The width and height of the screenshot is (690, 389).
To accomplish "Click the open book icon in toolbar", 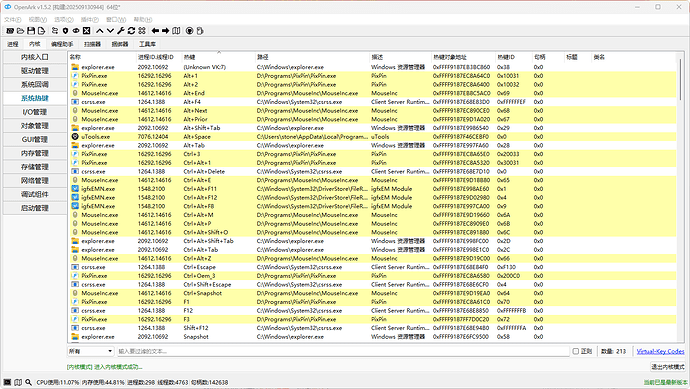I will click(176, 31).
